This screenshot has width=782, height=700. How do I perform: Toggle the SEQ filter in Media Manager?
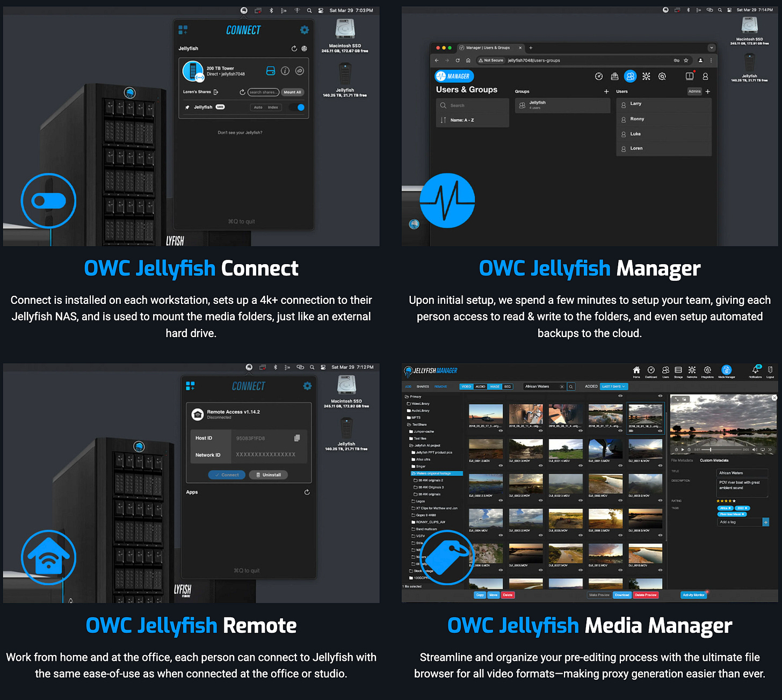[x=508, y=387]
